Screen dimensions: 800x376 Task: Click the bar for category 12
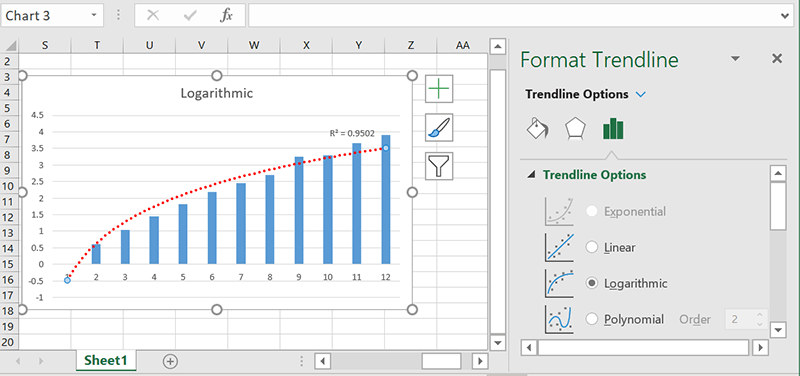(x=386, y=199)
